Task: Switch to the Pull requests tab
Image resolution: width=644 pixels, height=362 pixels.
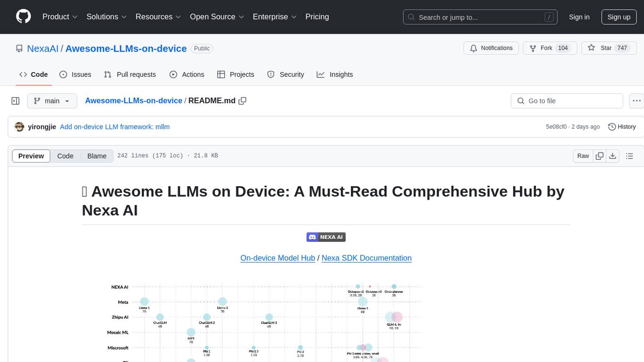Action: point(130,74)
